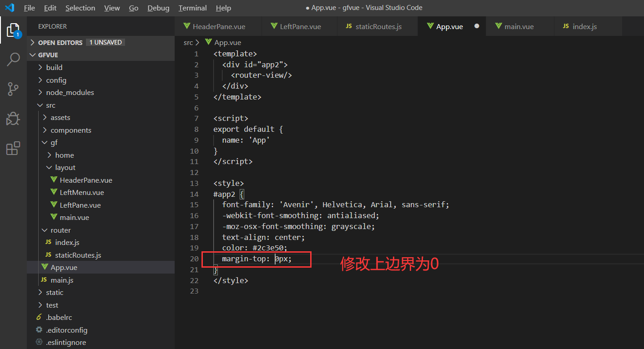Viewport: 644px width, 349px height.
Task: Click the Vue icon on the App.vue tab
Action: click(x=430, y=26)
